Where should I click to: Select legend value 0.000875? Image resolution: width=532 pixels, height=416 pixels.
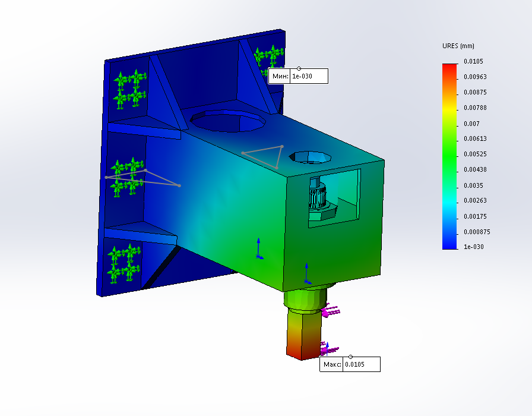coord(477,232)
